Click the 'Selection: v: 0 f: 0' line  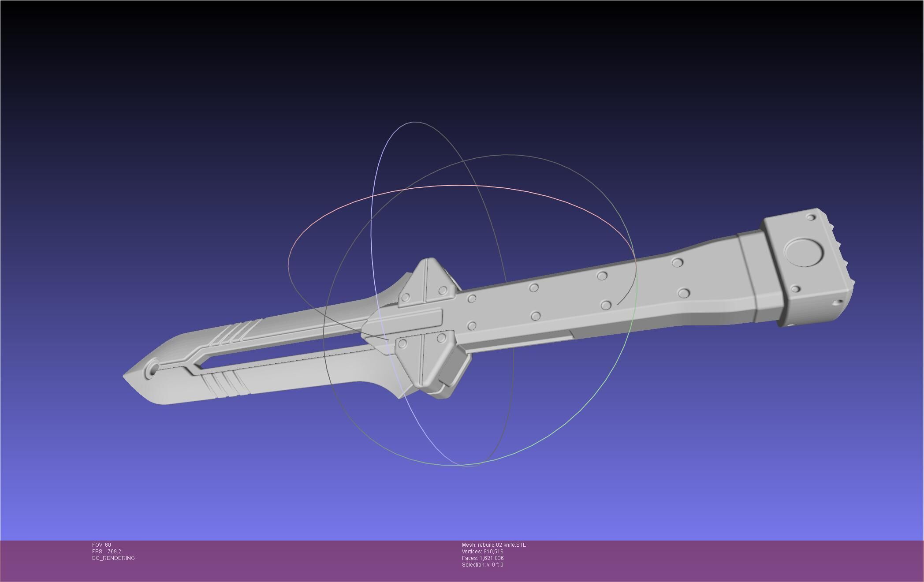pos(482,565)
